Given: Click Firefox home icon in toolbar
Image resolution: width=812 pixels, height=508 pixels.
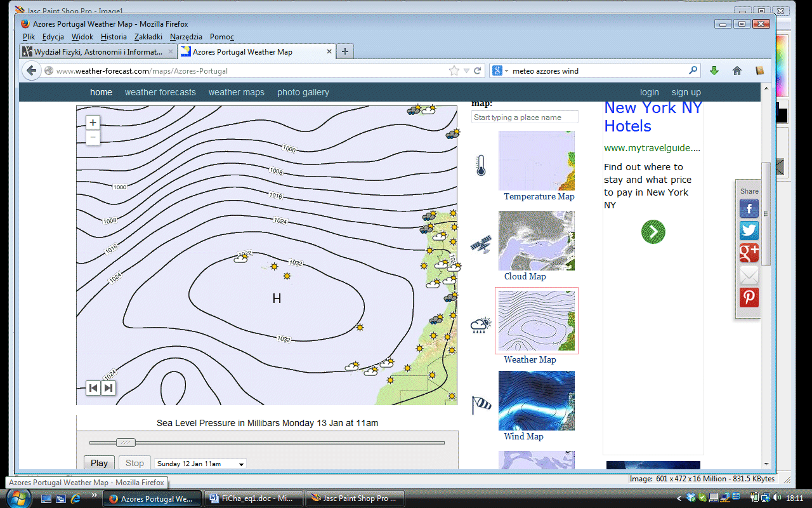Looking at the screenshot, I should [737, 71].
